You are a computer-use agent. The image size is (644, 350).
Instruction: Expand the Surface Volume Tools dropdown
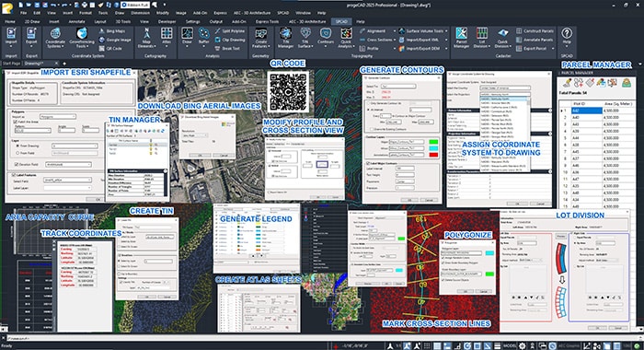(423, 31)
